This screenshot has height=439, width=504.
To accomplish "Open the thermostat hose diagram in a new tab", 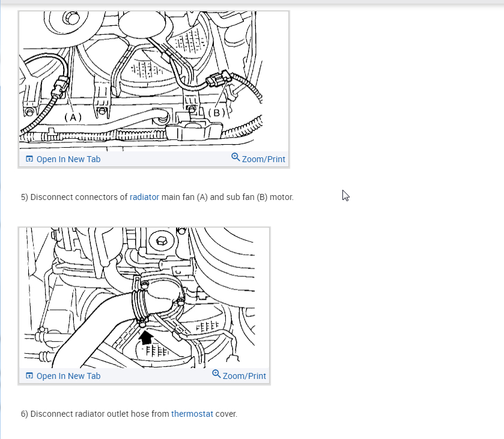I will (x=63, y=376).
